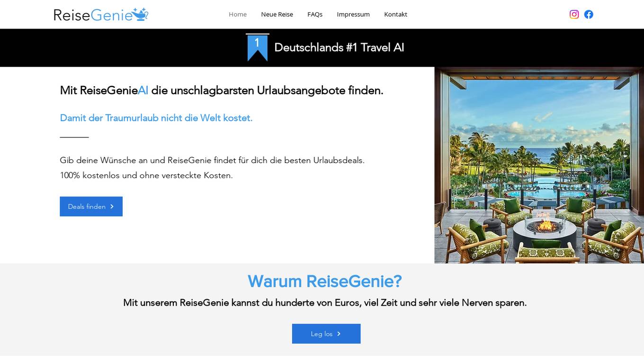
Task: Click the Deals finden button
Action: click(x=91, y=206)
